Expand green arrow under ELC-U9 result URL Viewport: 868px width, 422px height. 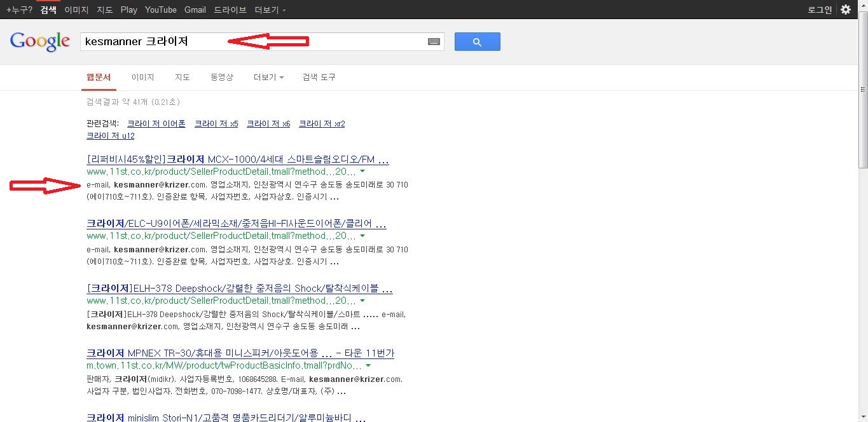tap(362, 236)
